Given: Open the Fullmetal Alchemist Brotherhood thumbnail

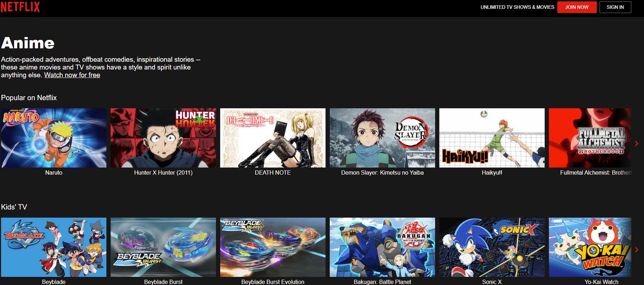Looking at the screenshot, I should click(x=590, y=138).
